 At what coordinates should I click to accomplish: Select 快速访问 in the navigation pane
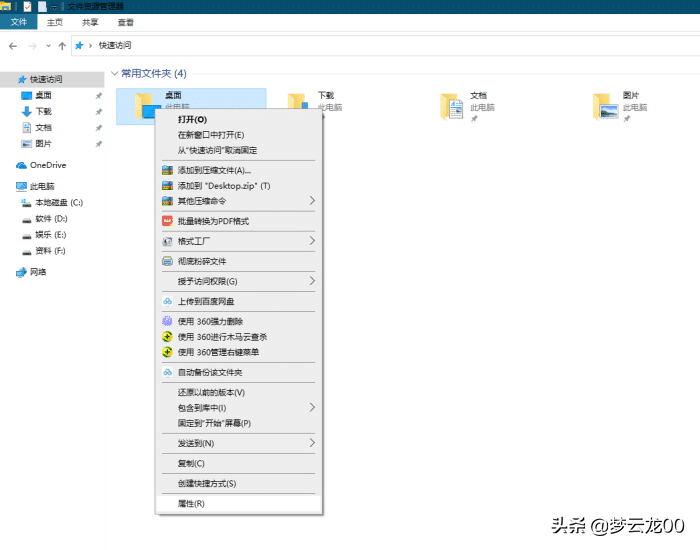(52, 79)
